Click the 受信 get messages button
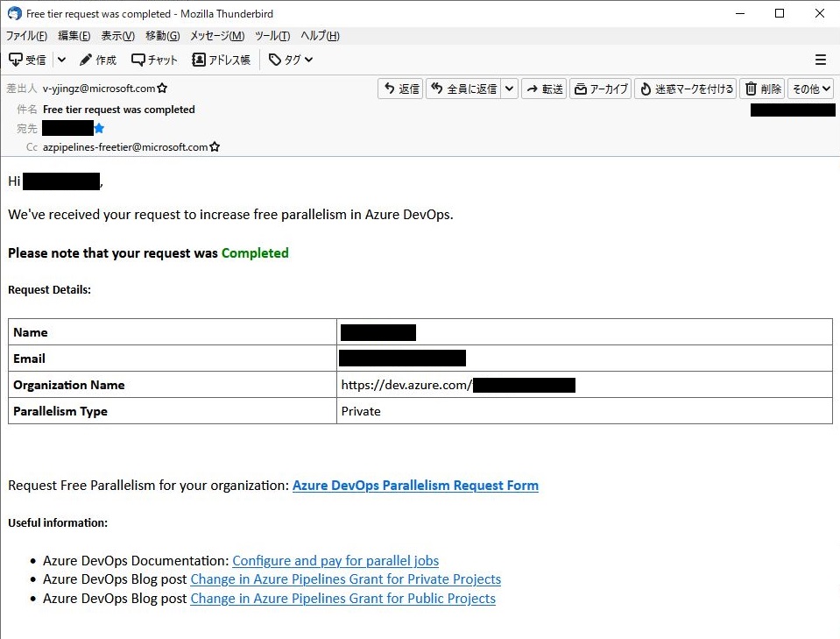Viewport: 840px width, 639px height. pos(28,60)
